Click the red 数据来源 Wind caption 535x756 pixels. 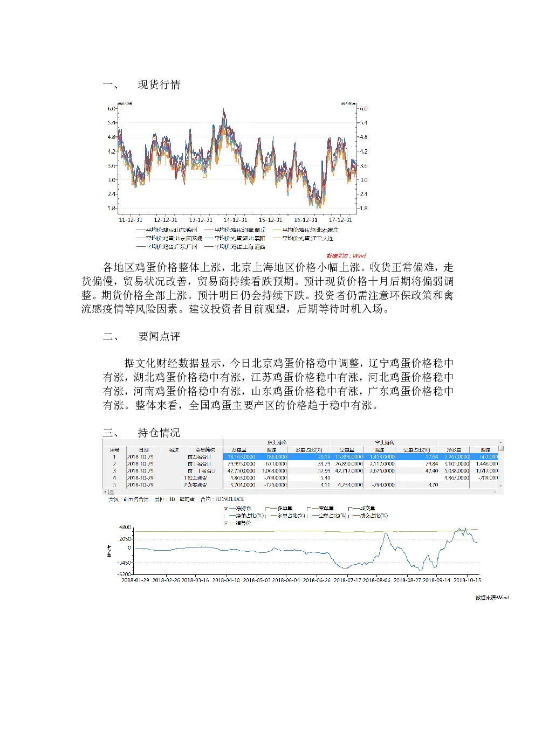coord(346,255)
